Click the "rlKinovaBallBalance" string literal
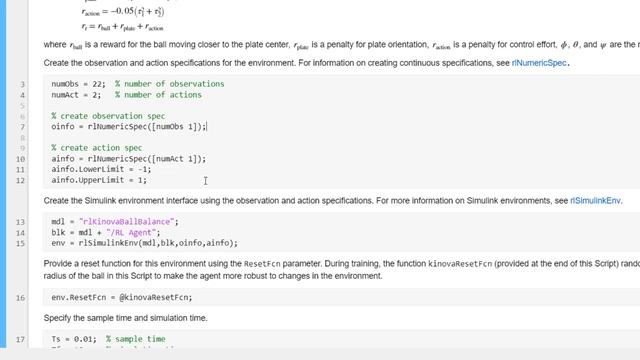 [127, 222]
